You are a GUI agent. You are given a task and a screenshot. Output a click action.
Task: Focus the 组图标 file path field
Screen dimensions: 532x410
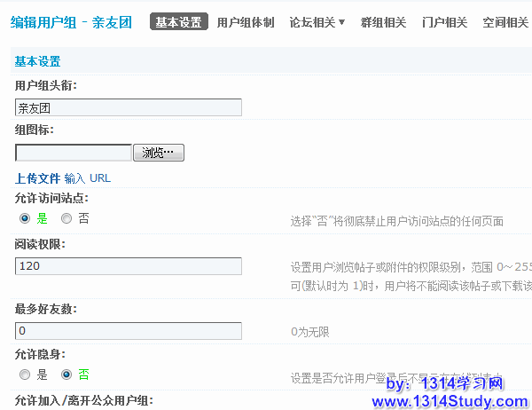74,153
